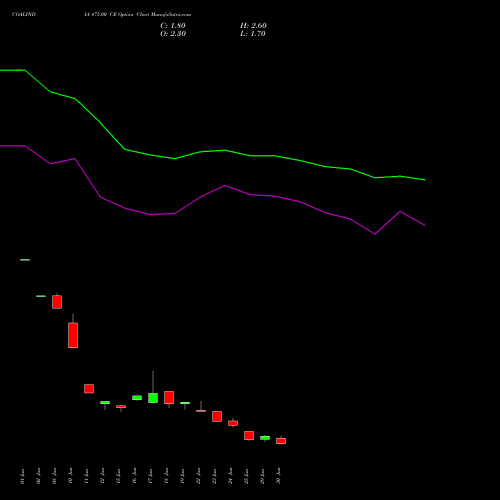Click the 10 Jun date axis label
The image size is (500, 500).
click(x=70, y=476)
